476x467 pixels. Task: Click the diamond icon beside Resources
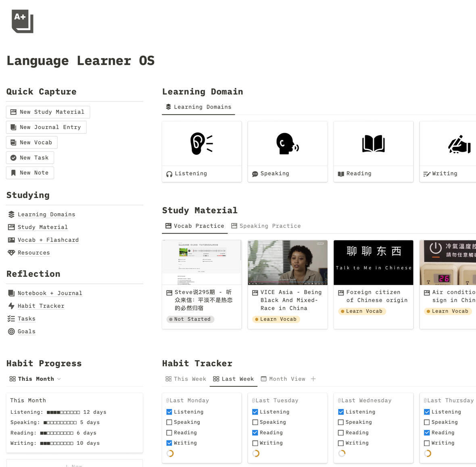pos(11,253)
